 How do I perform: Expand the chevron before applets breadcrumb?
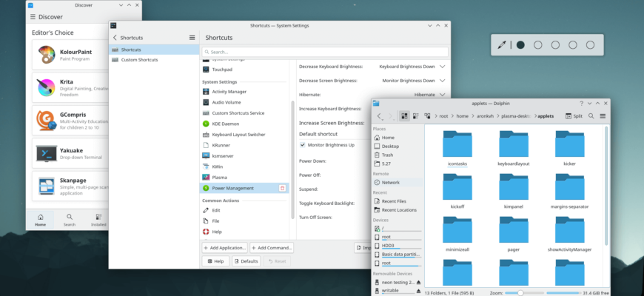534,116
